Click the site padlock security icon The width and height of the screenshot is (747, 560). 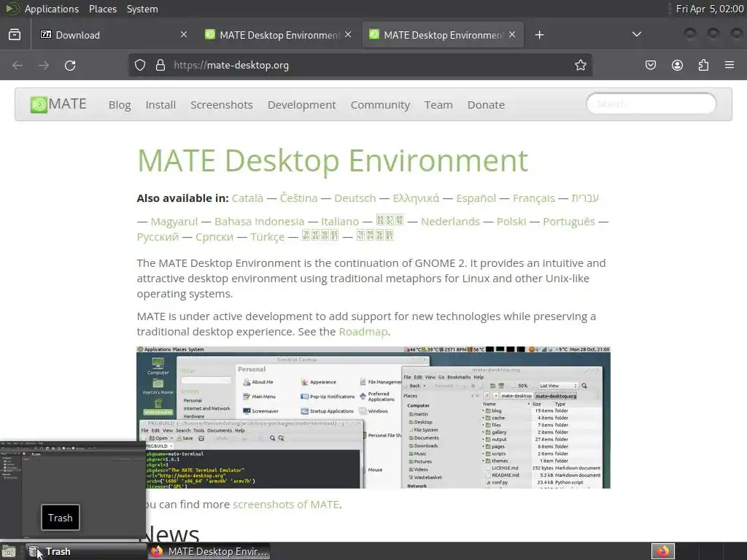(x=160, y=65)
